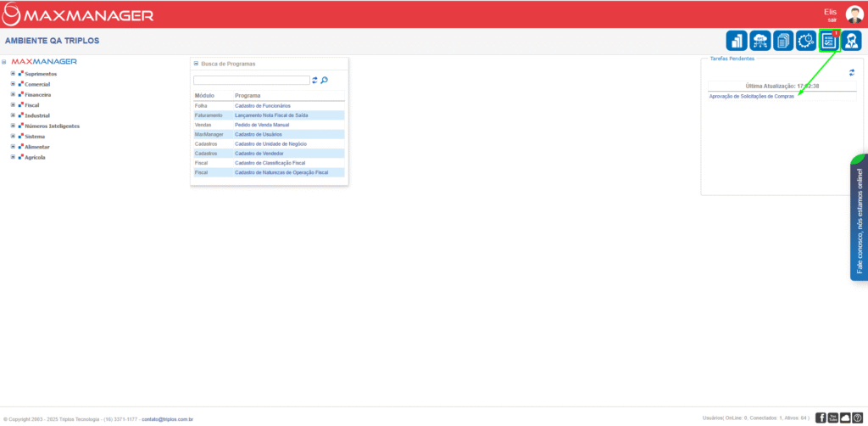The width and height of the screenshot is (868, 426).
Task: Open Cadastro de Funcionários program
Action: tap(262, 105)
